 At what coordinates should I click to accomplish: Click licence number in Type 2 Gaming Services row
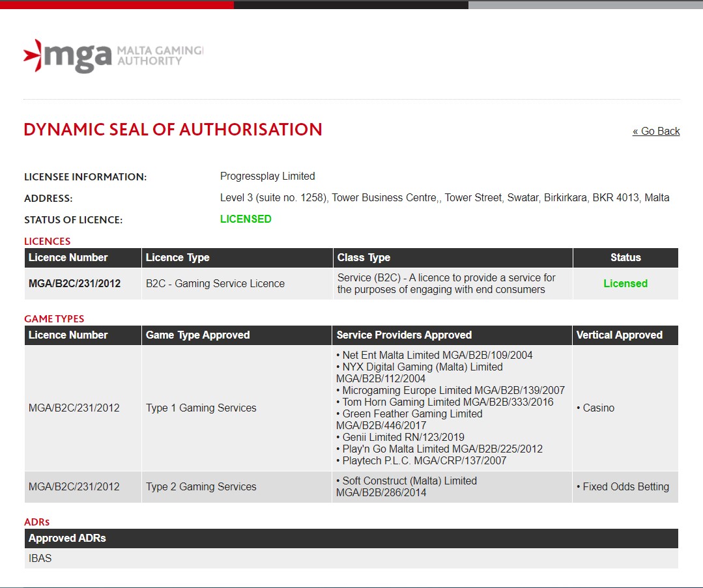(x=74, y=486)
